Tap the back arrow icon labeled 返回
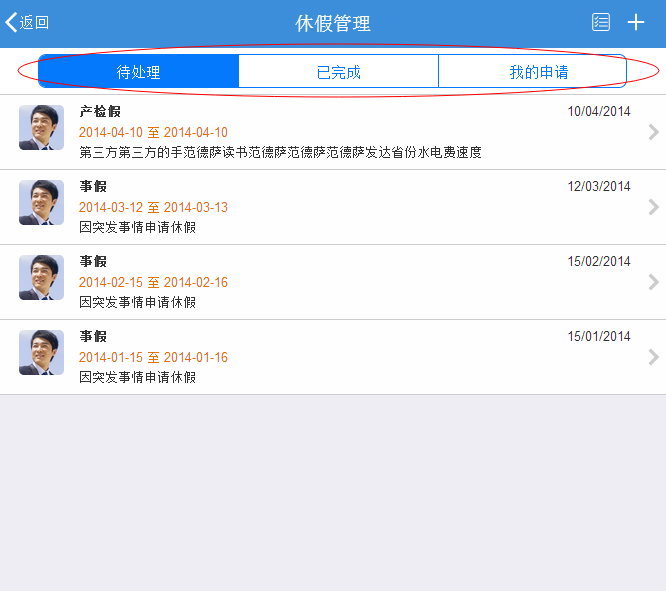The image size is (666, 591). (27, 23)
